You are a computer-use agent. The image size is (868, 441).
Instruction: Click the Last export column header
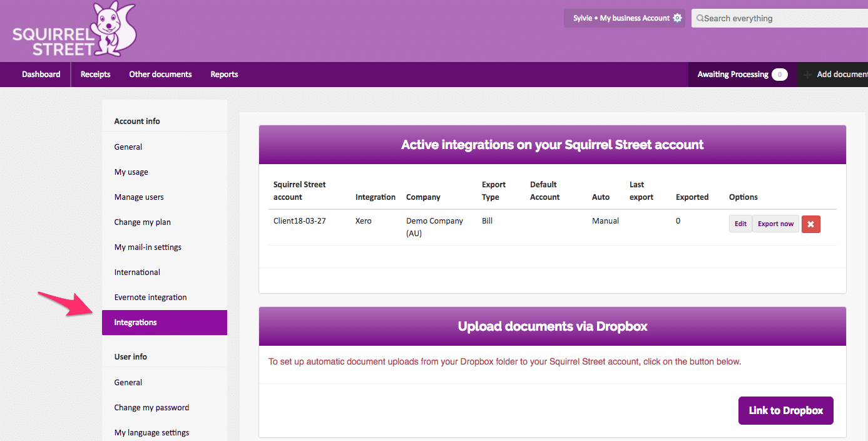point(641,190)
